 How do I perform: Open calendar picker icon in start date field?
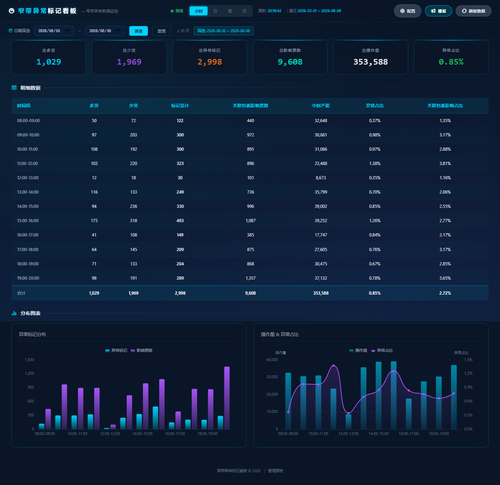[68, 31]
